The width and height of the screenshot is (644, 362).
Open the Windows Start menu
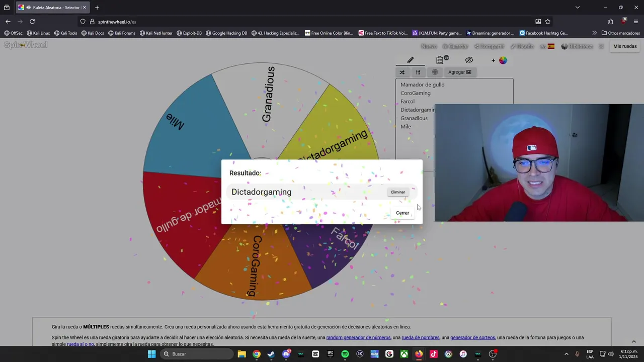(x=151, y=354)
